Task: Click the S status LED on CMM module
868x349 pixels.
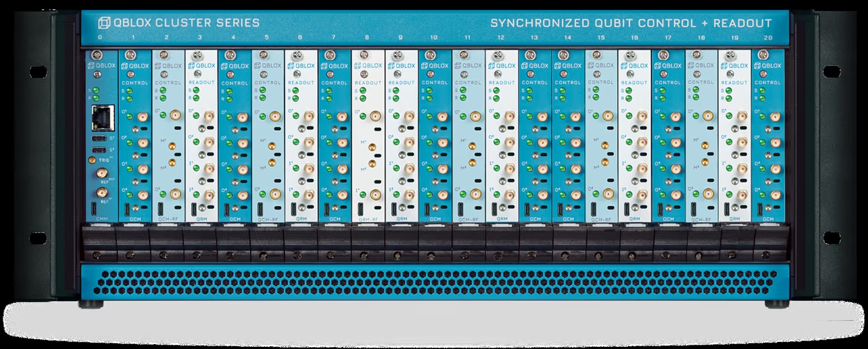Action: pos(96,90)
